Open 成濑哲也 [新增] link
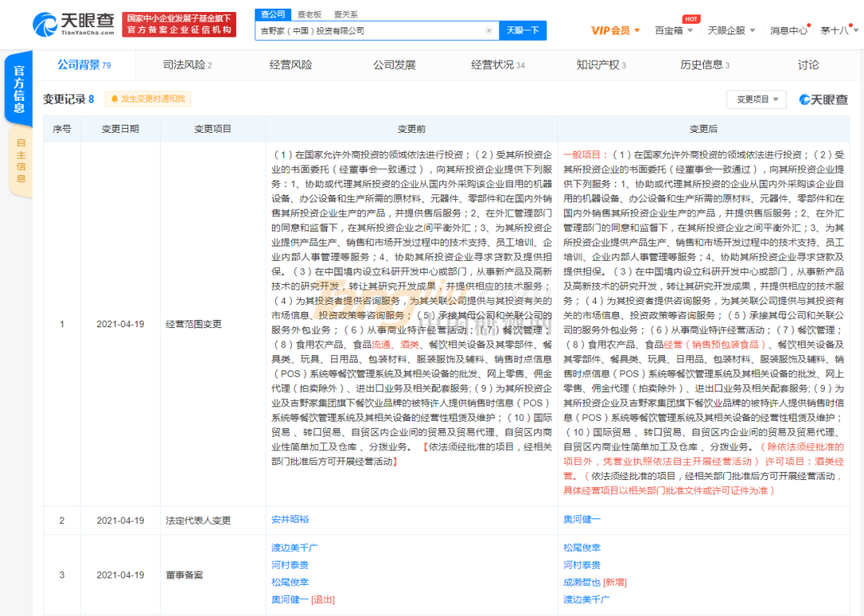 click(595, 582)
